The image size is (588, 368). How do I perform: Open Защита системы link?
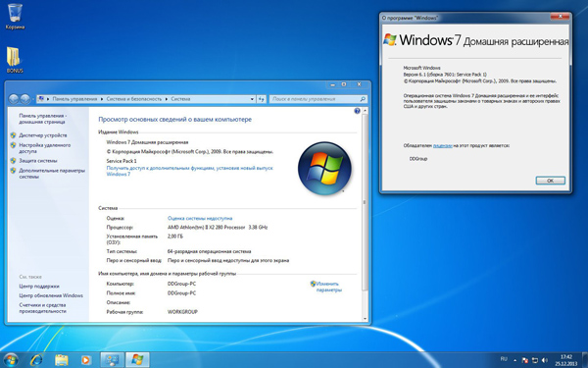(x=38, y=161)
